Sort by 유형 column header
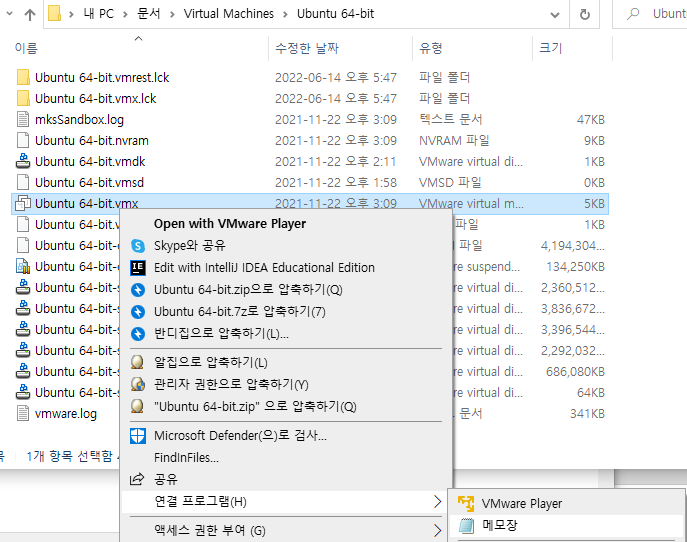Viewport: 687px width, 542px height. coord(431,48)
